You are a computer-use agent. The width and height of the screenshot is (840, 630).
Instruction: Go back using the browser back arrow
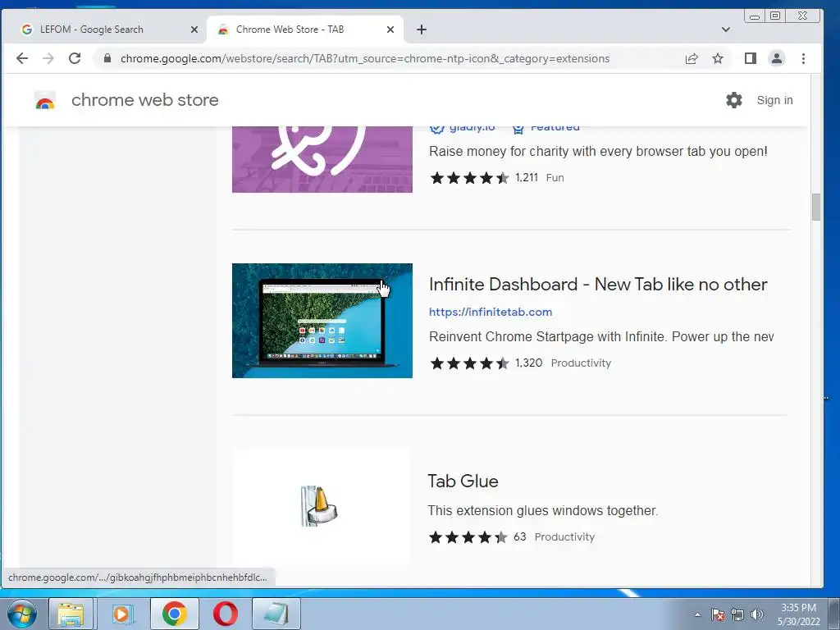22,58
